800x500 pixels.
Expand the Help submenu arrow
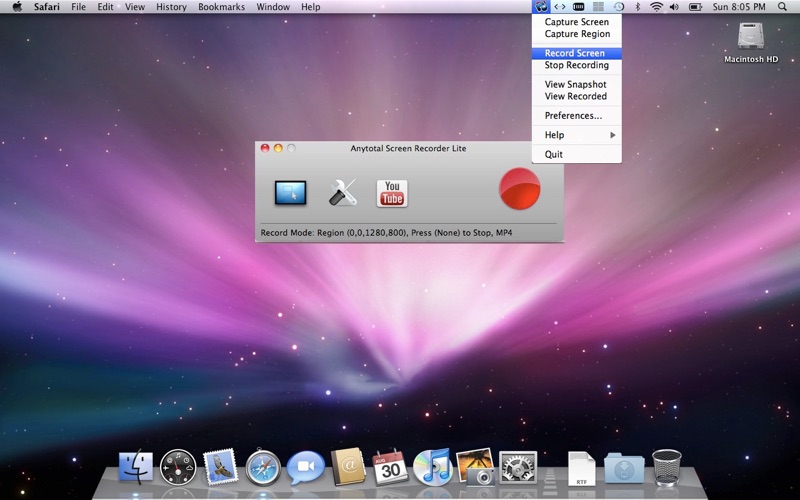(x=612, y=135)
